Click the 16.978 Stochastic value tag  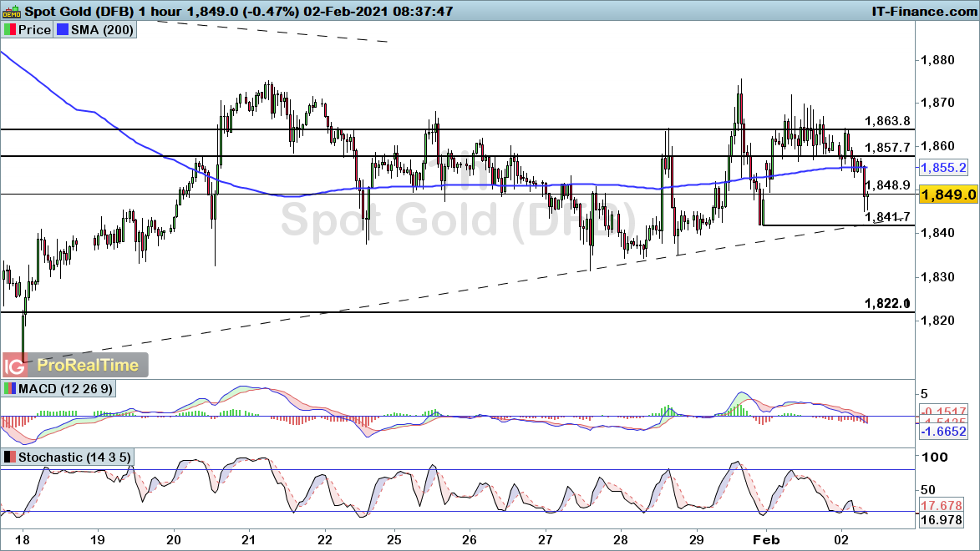click(942, 520)
